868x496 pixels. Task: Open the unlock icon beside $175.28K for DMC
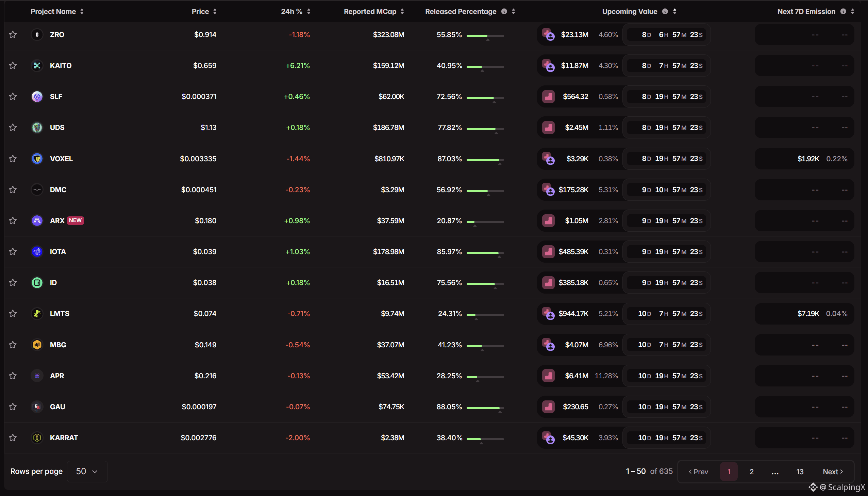(x=548, y=189)
